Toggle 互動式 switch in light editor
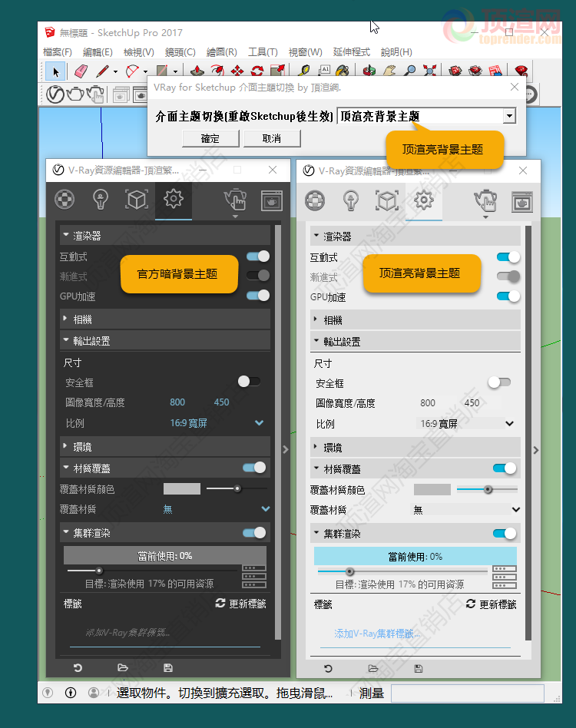The width and height of the screenshot is (576, 728). pyautogui.click(x=508, y=257)
